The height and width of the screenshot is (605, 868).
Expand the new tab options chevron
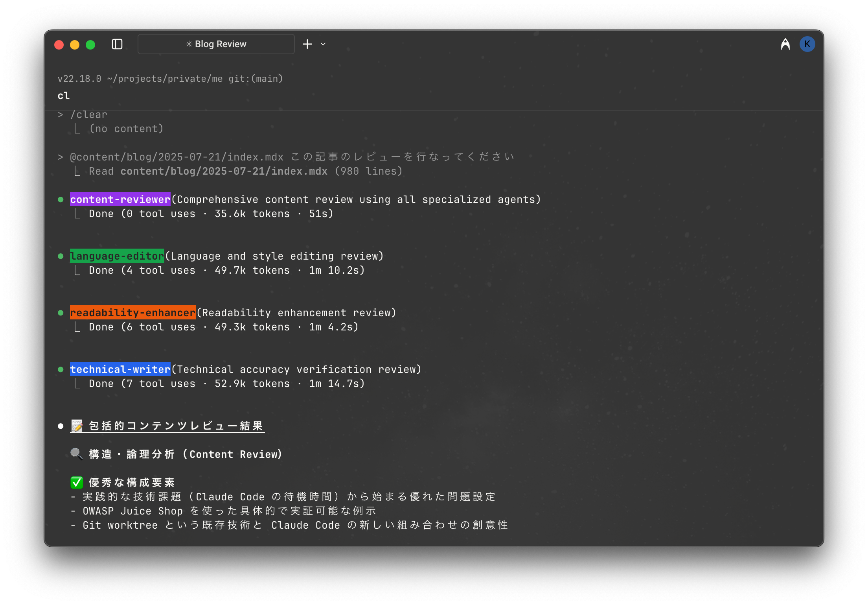(x=323, y=44)
